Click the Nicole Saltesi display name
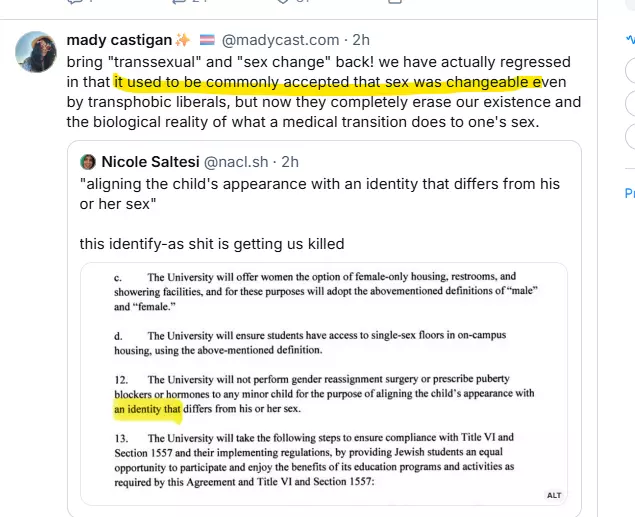Screen dimensions: 635x517 point(150,162)
